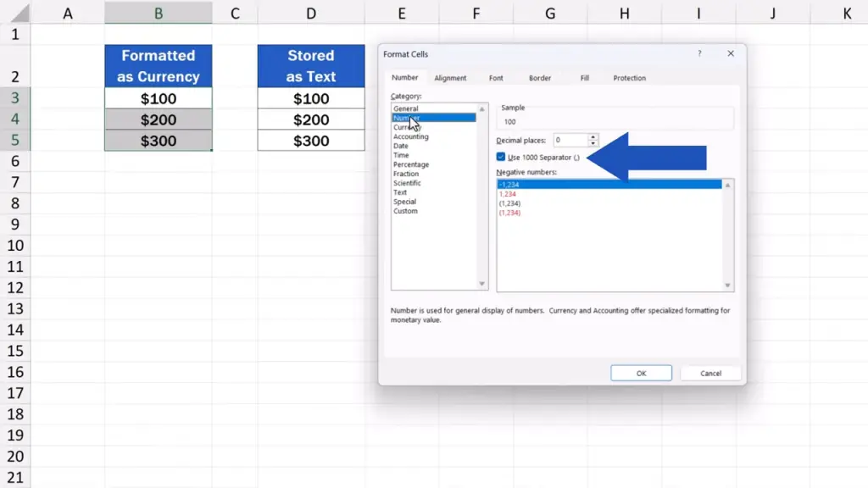Close the Format Cells dialog with X
Image resolution: width=868 pixels, height=488 pixels.
(x=730, y=54)
